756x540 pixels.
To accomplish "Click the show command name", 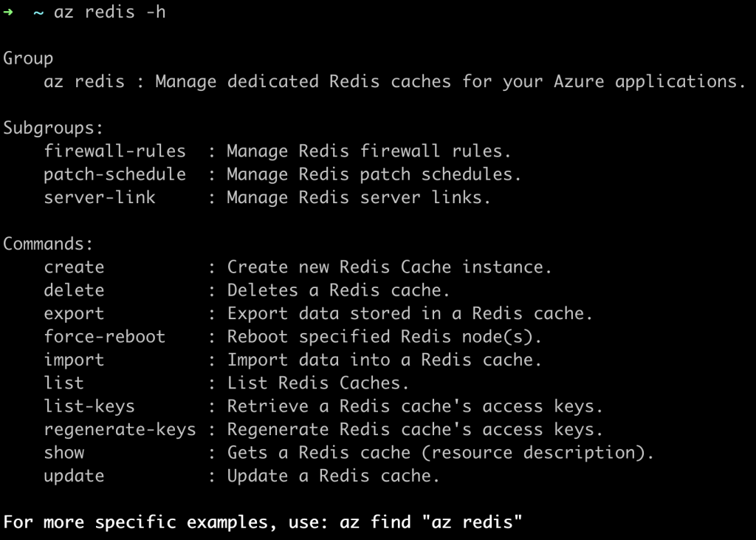I will tap(64, 453).
